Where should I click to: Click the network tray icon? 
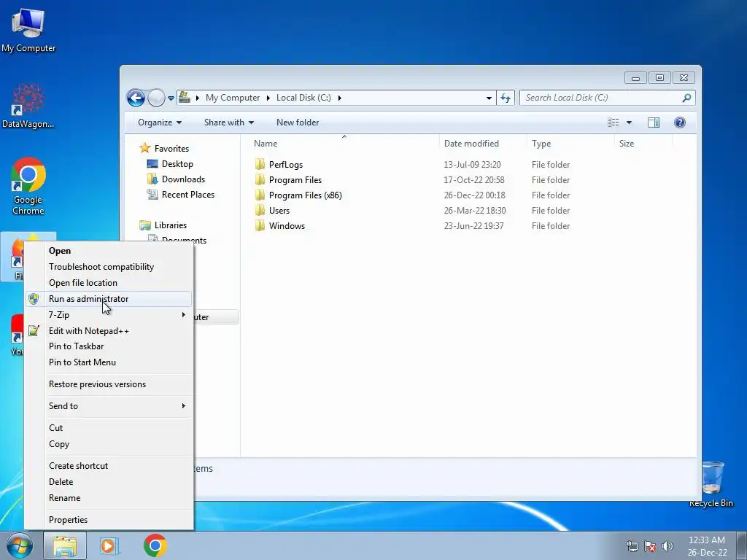point(632,546)
